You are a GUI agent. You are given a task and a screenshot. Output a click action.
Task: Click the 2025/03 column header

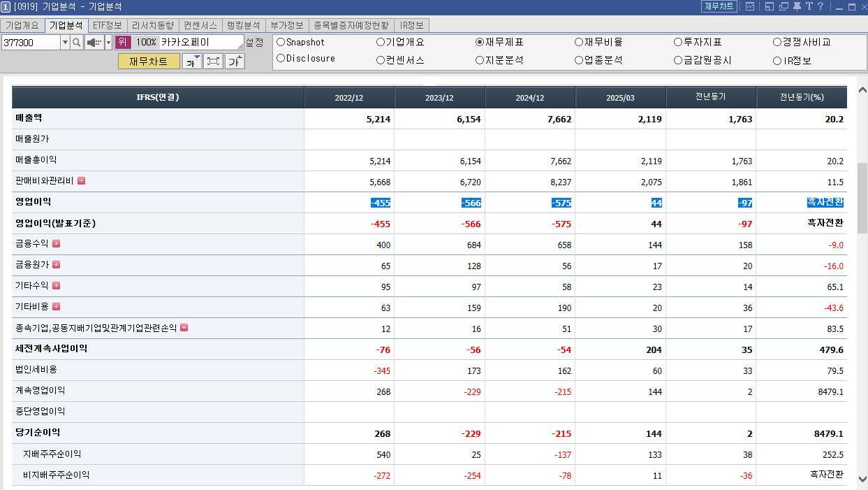(x=621, y=98)
